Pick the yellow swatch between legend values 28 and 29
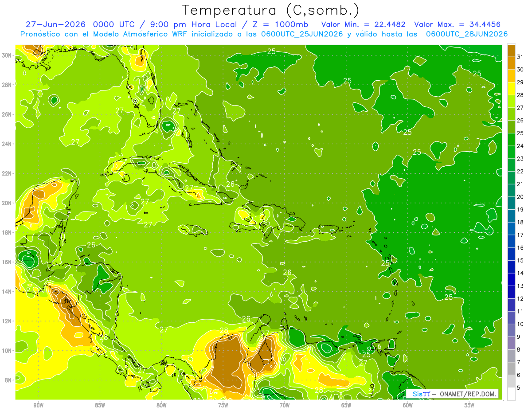Image resolution: width=532 pixels, height=411 pixels. tap(511, 89)
